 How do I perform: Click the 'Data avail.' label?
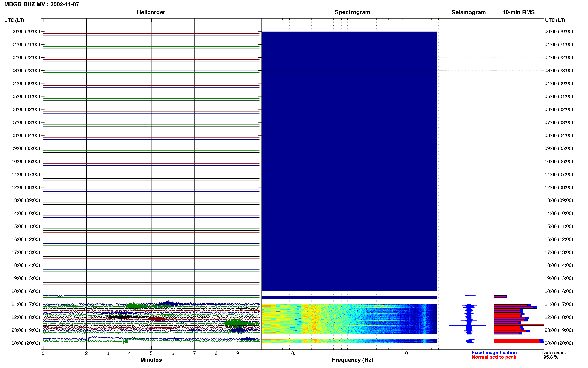coord(554,352)
